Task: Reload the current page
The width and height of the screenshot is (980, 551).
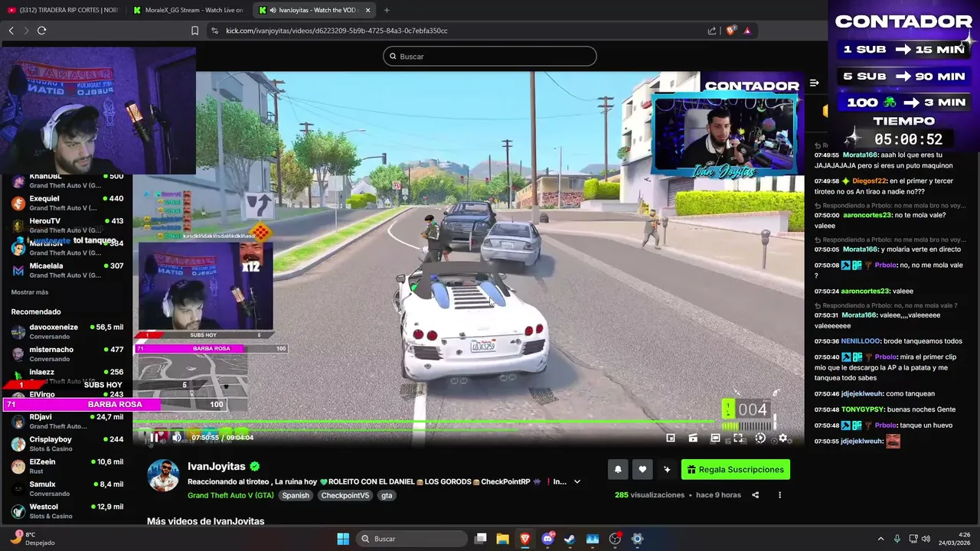Action: [42, 31]
